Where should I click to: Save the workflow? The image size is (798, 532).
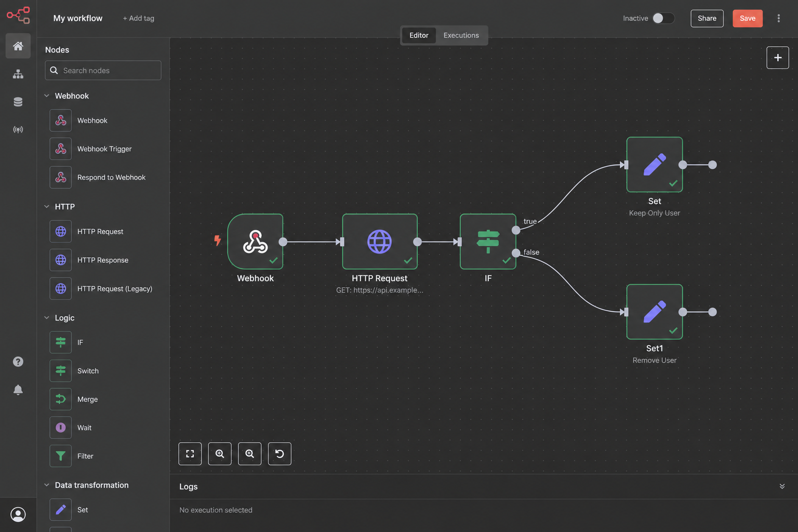pos(748,18)
